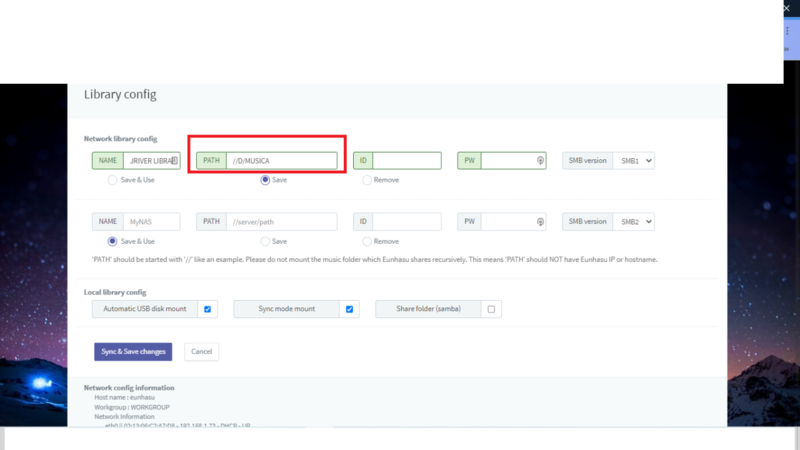Uncheck the Sync mode mount checkbox
The image size is (800, 450).
349,309
